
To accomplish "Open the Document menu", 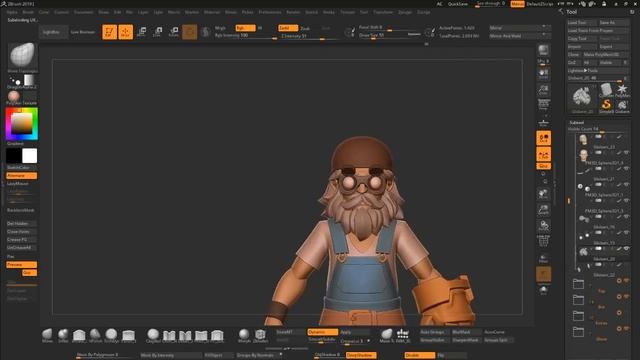I will tap(83, 12).
